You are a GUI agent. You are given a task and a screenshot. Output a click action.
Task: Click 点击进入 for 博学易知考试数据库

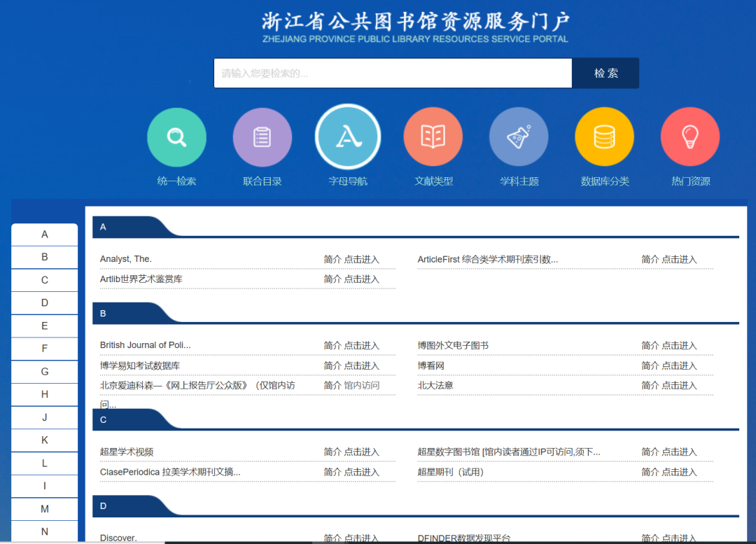pyautogui.click(x=362, y=366)
